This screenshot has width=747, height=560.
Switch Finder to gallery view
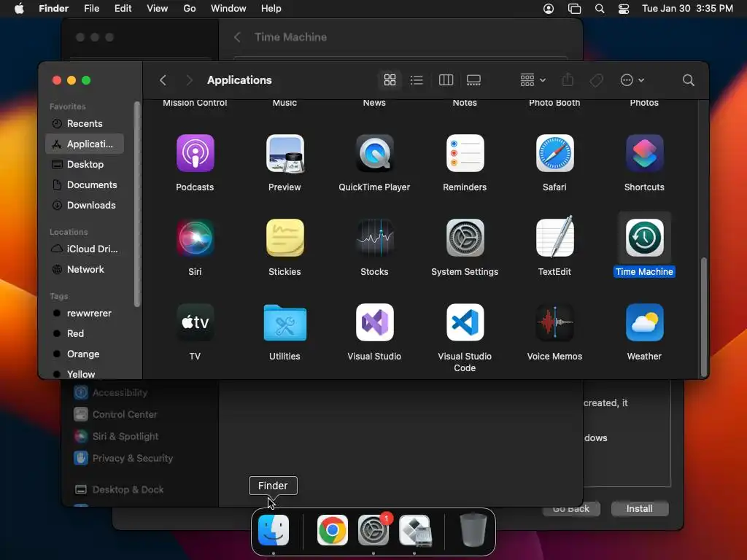(x=473, y=80)
